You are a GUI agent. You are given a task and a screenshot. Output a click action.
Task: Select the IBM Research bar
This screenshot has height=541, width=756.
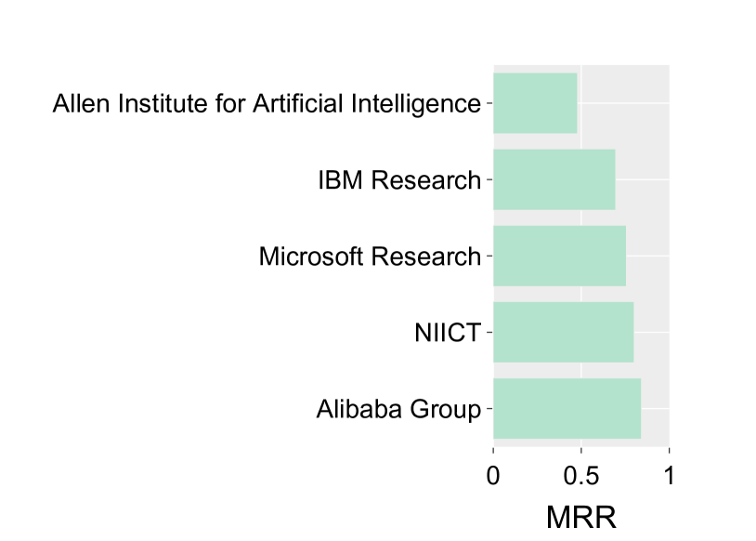pyautogui.click(x=554, y=179)
